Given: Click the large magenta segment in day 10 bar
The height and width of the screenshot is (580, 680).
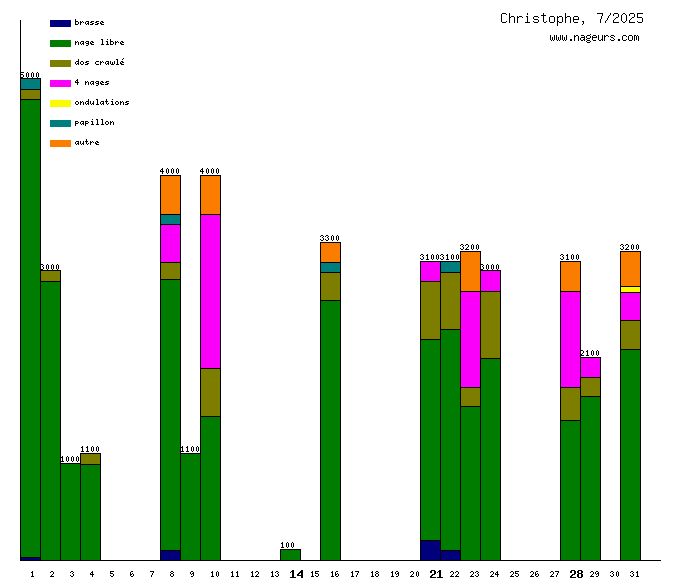Looking at the screenshot, I should point(210,291).
